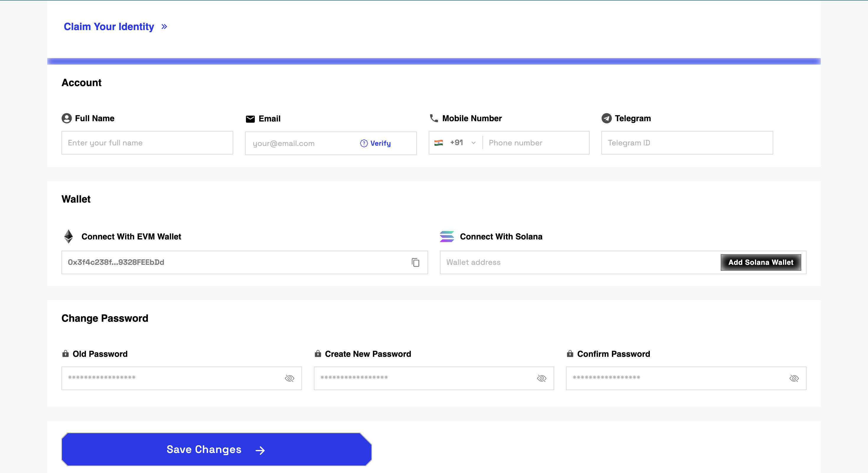This screenshot has height=473, width=868.
Task: Click the Ethereum diamond icon
Action: (68, 237)
